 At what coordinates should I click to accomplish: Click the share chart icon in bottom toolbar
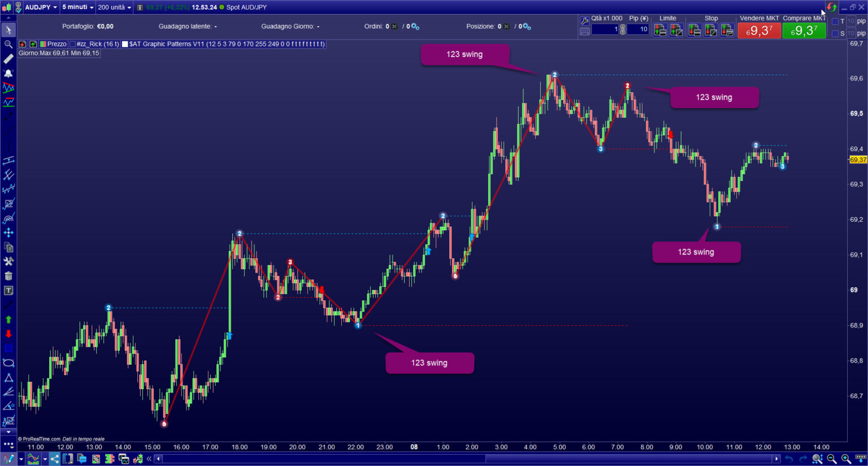[x=54, y=459]
